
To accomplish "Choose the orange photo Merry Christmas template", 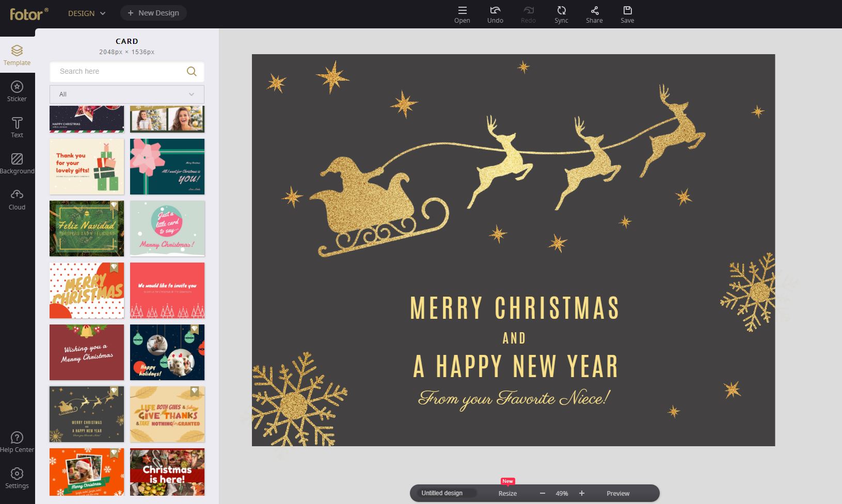I will click(x=87, y=472).
